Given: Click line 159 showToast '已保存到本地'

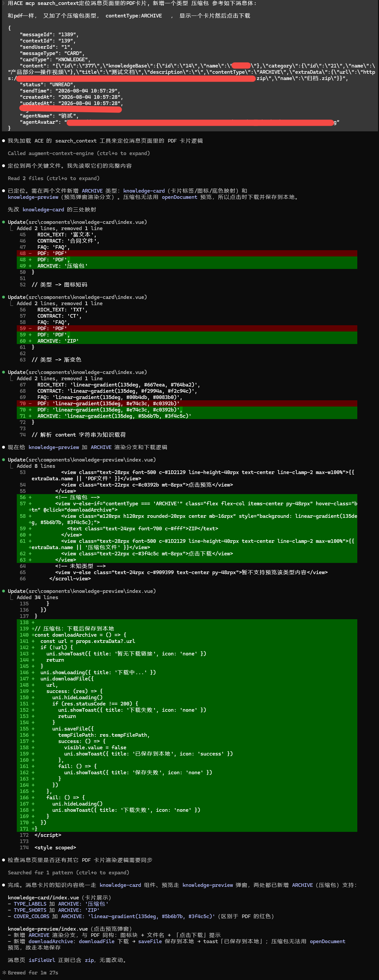Looking at the screenshot, I should point(187,754).
